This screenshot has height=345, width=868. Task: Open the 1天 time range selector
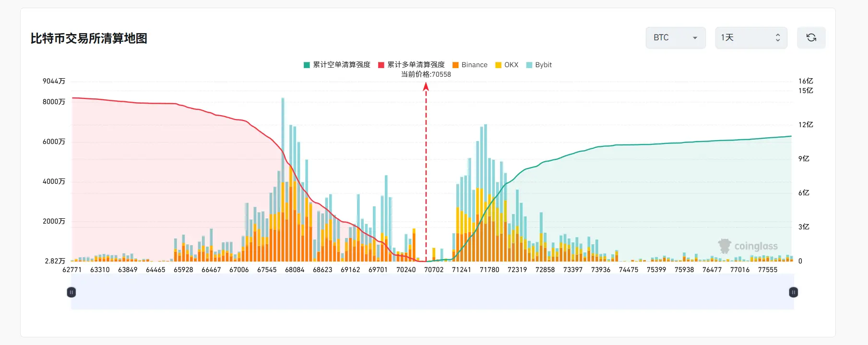pos(751,37)
